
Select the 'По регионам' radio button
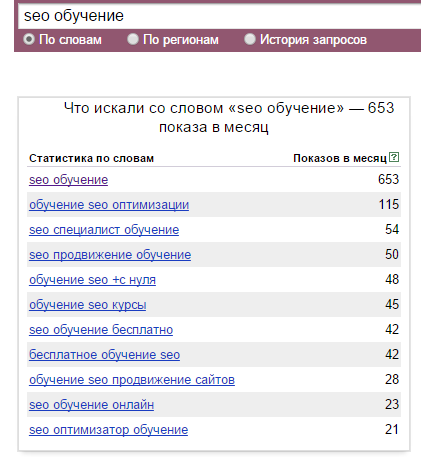click(133, 39)
